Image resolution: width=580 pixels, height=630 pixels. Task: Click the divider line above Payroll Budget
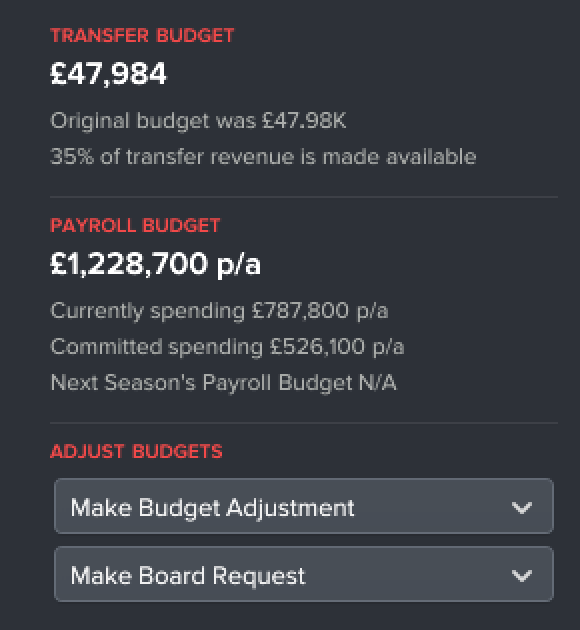click(x=304, y=197)
